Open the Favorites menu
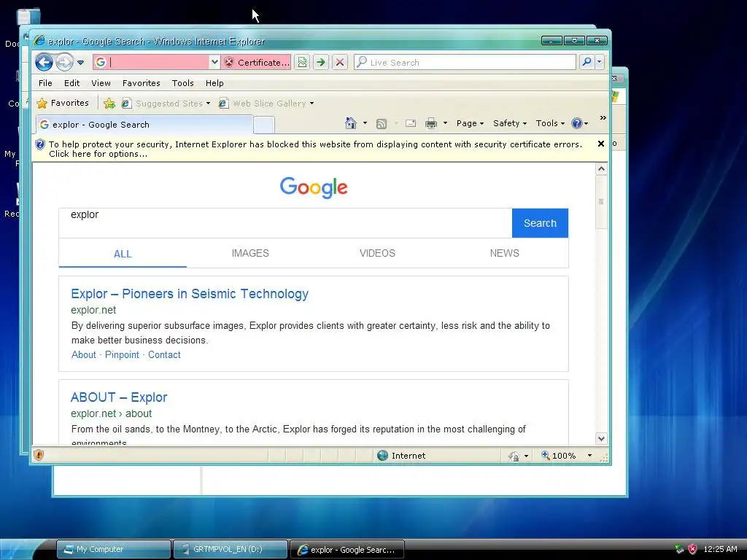 pos(141,83)
